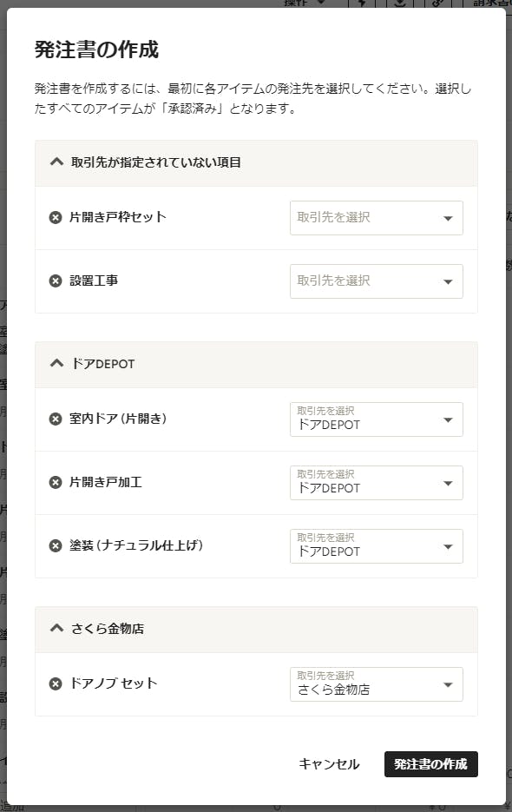Change vendor for 塗装（ナチュラル仕上げ）
The height and width of the screenshot is (812, 512).
377,546
